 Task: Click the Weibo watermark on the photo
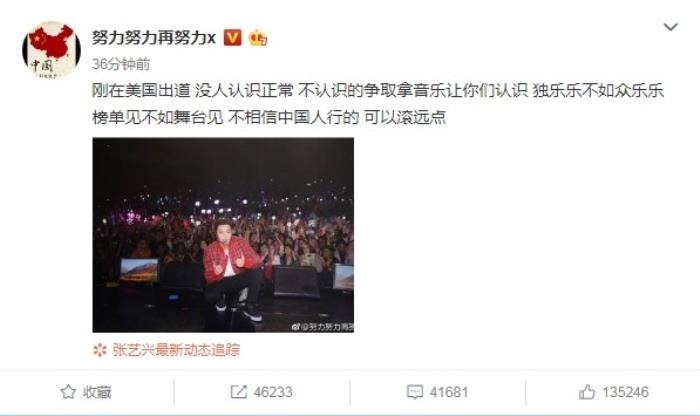coord(322,327)
